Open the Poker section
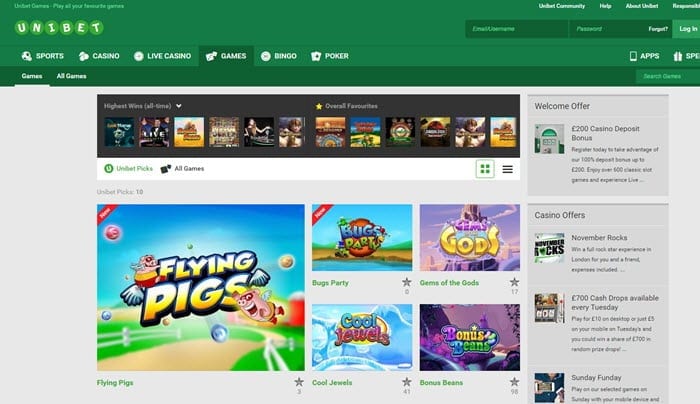This screenshot has height=404, width=700. pos(330,56)
